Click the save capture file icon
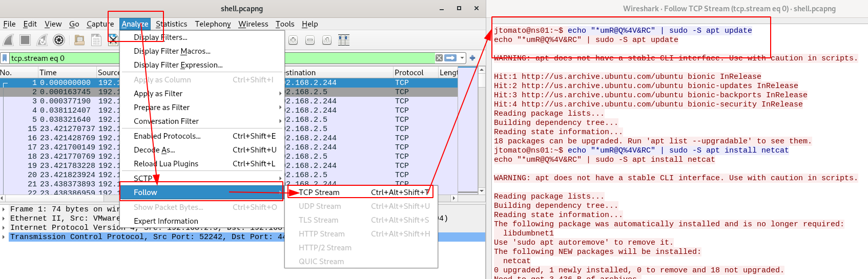 [x=96, y=40]
